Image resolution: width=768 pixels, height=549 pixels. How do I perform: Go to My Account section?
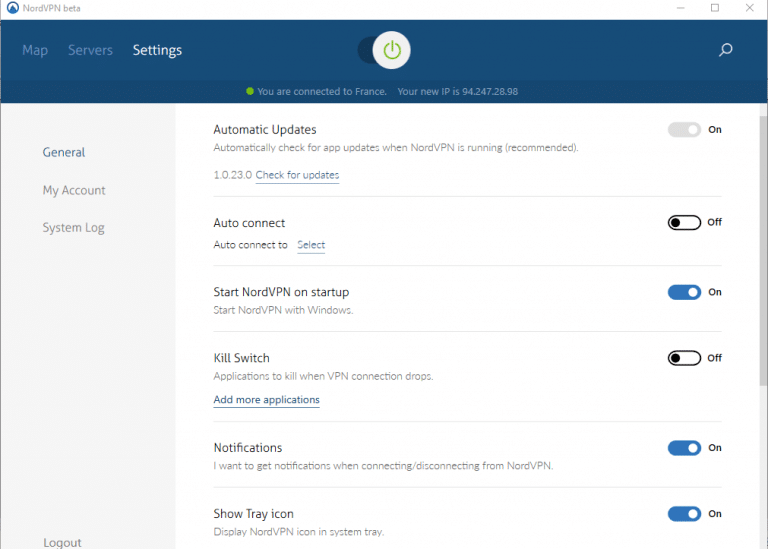click(x=74, y=191)
